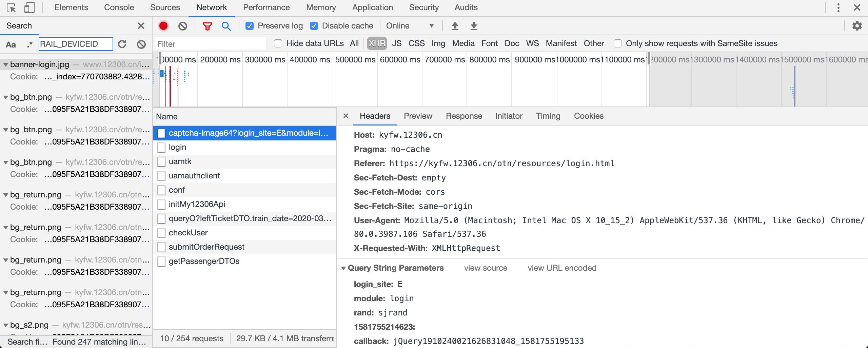
Task: Open the Application panel
Action: pyautogui.click(x=372, y=7)
